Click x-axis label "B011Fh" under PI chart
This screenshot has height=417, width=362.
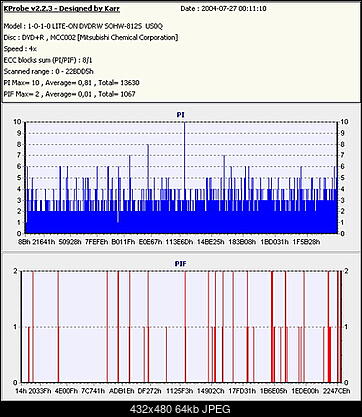point(123,242)
